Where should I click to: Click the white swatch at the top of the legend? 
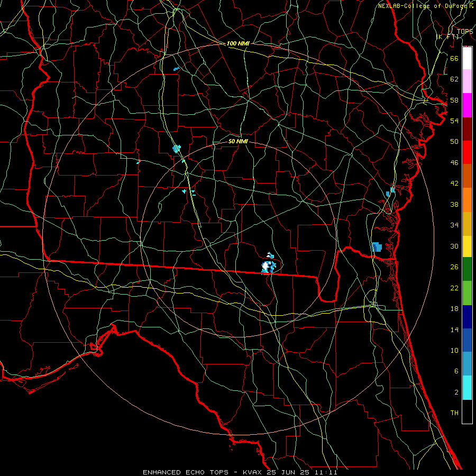tap(467, 58)
